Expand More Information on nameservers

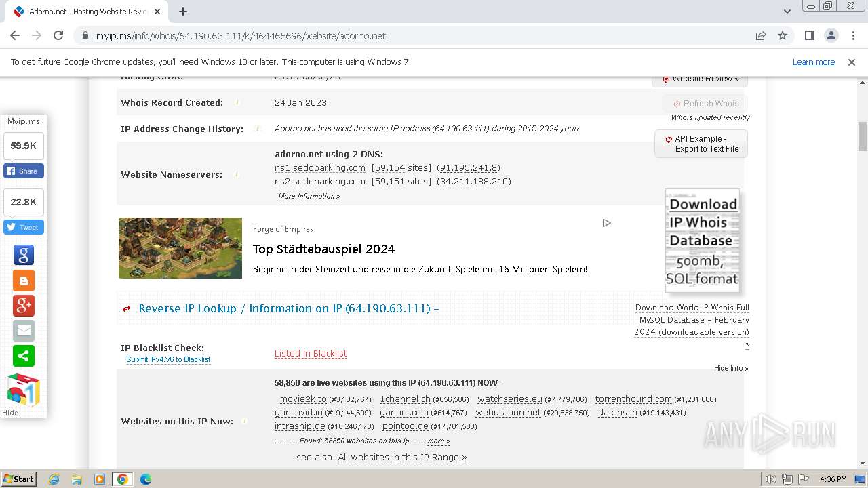click(x=309, y=196)
